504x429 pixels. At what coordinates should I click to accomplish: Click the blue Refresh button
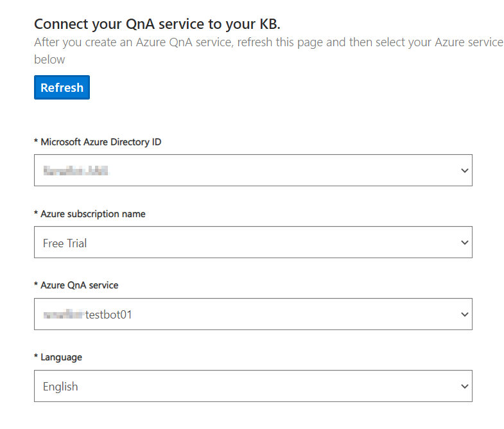tap(62, 87)
